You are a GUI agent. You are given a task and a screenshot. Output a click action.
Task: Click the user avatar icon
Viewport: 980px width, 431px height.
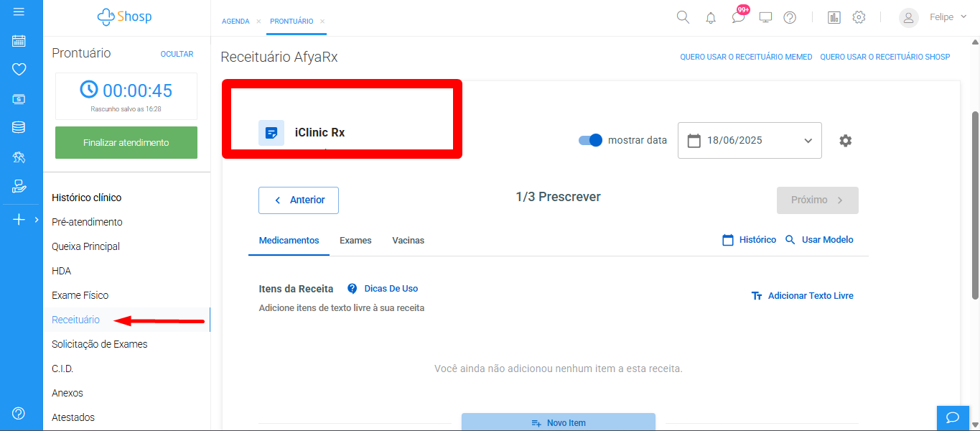909,18
